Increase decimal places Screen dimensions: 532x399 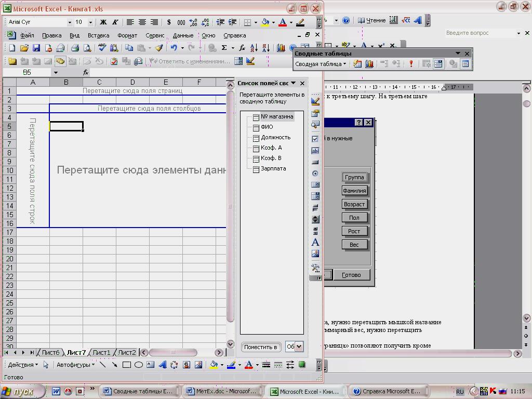193,22
